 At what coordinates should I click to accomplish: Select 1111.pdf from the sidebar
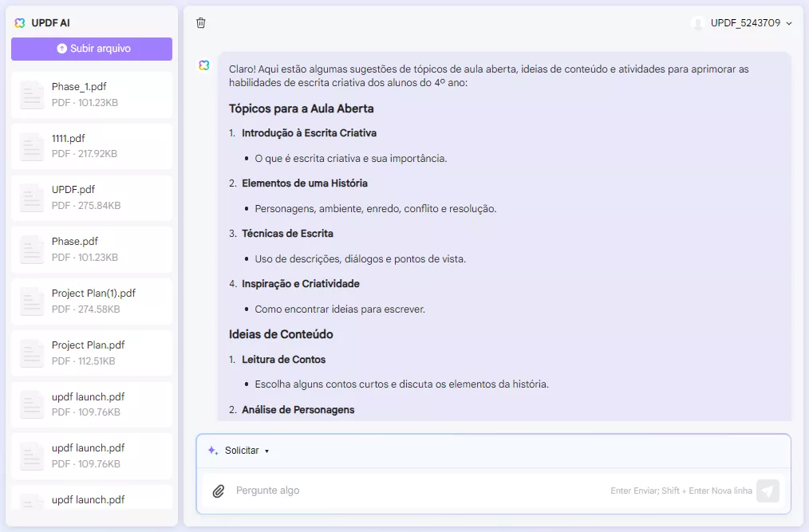point(91,145)
